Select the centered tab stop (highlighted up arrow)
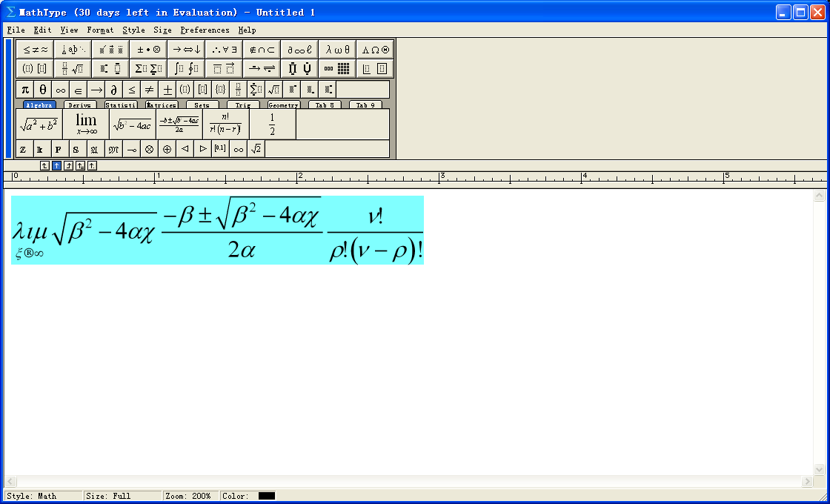 tap(56, 166)
